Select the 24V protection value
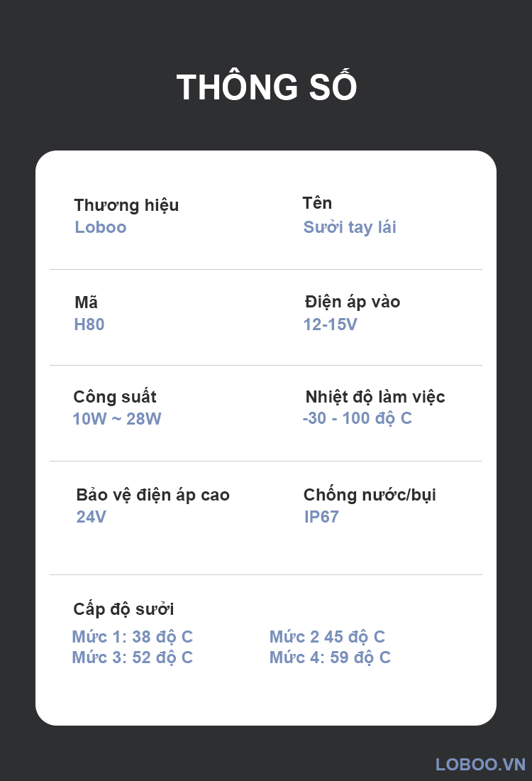 [92, 517]
